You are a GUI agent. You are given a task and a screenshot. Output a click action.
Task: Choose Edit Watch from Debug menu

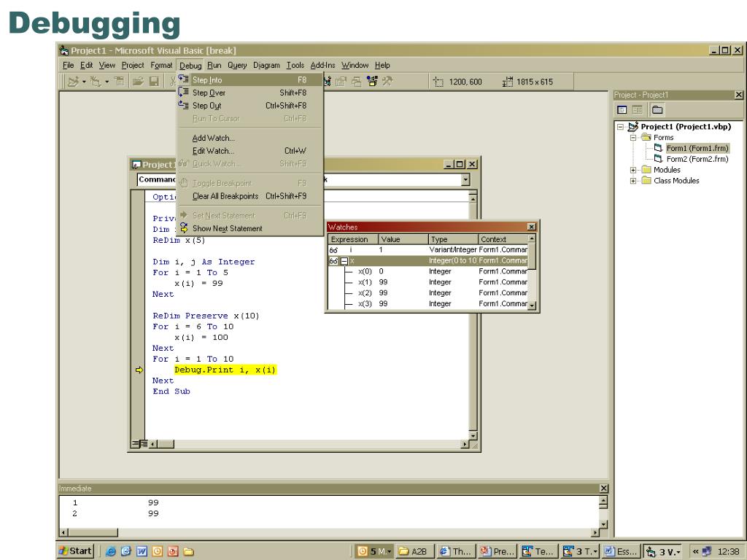pos(249,151)
